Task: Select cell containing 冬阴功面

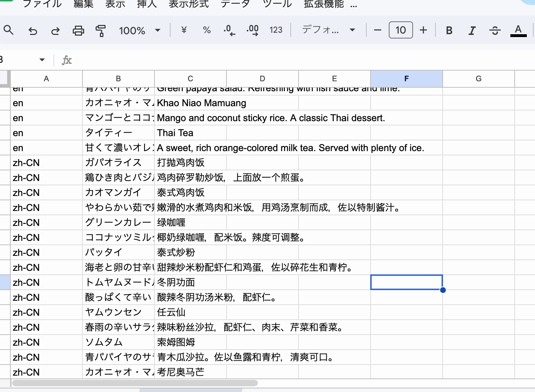Action: click(x=190, y=283)
